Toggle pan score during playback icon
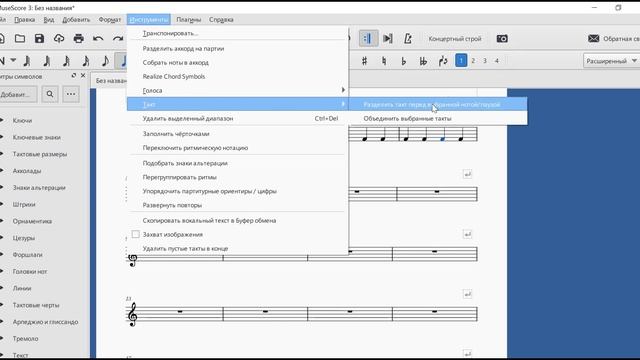This screenshot has height=360, width=640. click(388, 39)
